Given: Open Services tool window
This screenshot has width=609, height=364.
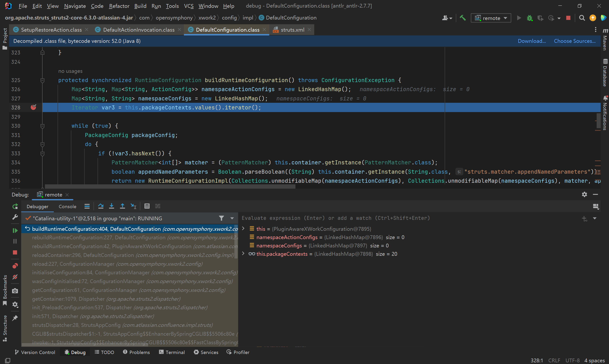Looking at the screenshot, I should click(206, 352).
